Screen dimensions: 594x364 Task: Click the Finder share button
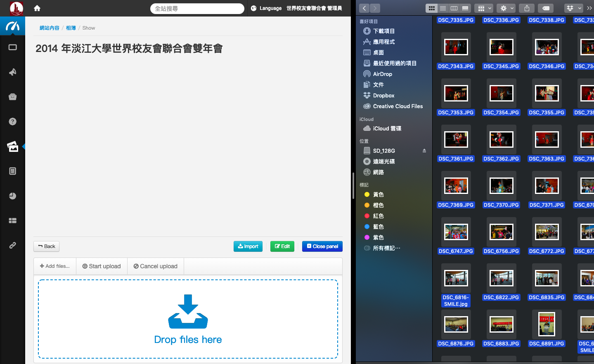pyautogui.click(x=527, y=8)
